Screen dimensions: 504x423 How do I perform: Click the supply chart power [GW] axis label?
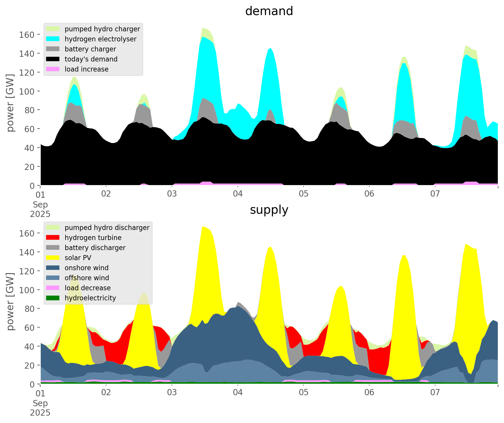(x=10, y=302)
